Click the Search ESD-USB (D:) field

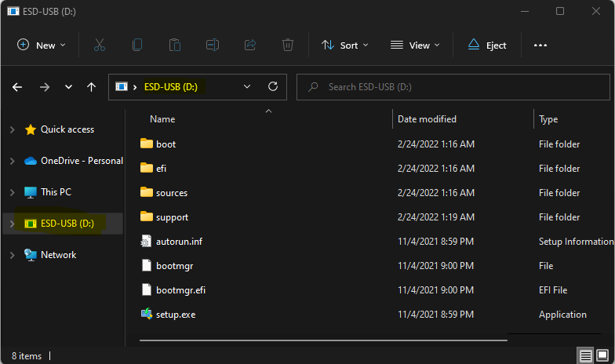[x=453, y=87]
